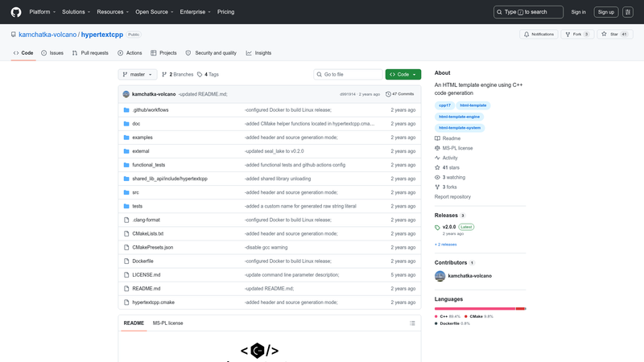Click the contributor avatar in Contributors
This screenshot has height=362, width=644.
[440, 276]
